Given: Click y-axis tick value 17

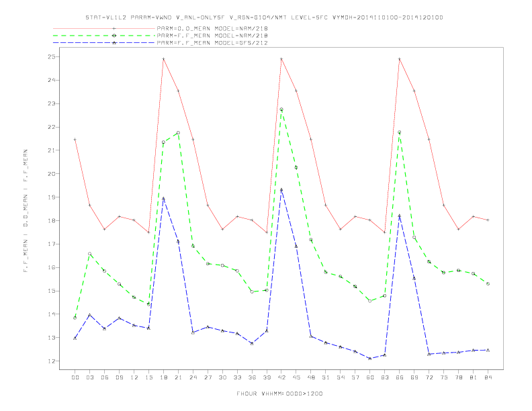Looking at the screenshot, I should tap(52, 244).
